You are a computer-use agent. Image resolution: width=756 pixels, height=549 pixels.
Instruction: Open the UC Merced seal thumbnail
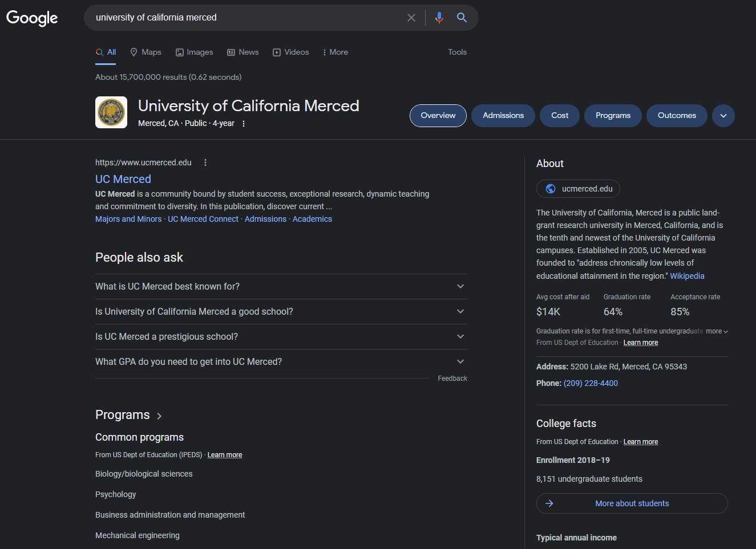tap(111, 112)
